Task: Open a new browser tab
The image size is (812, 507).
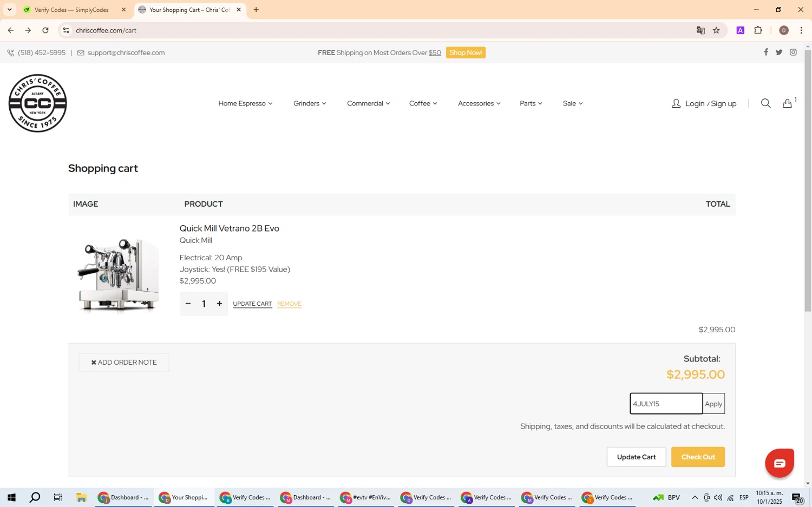Action: (x=256, y=10)
